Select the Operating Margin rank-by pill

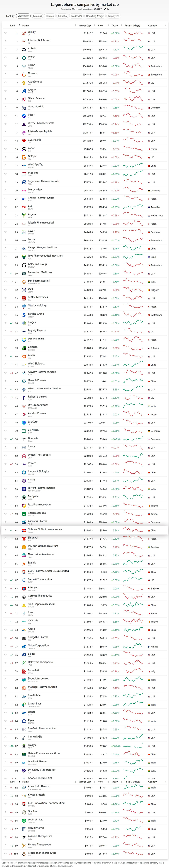tap(95, 16)
